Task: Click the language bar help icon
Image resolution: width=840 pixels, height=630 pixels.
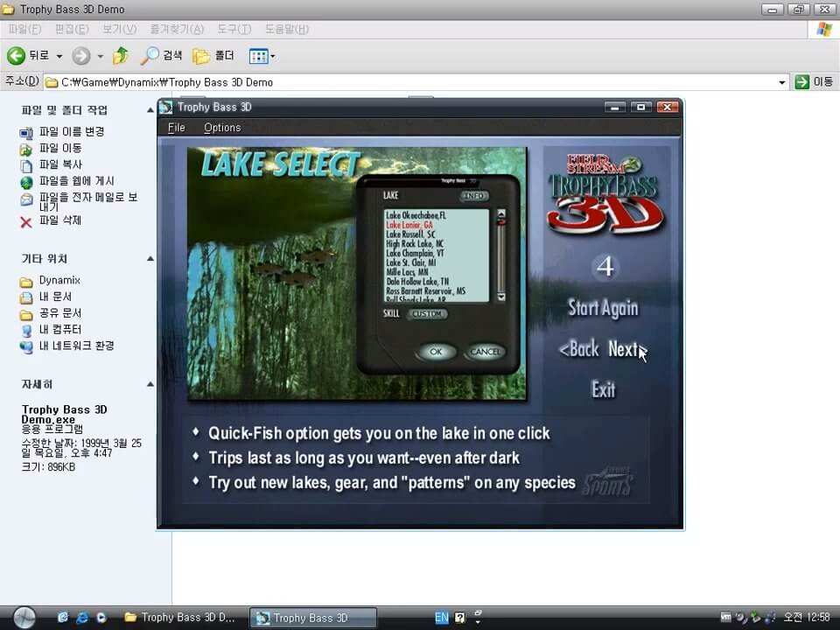Action: pyautogui.click(x=459, y=618)
